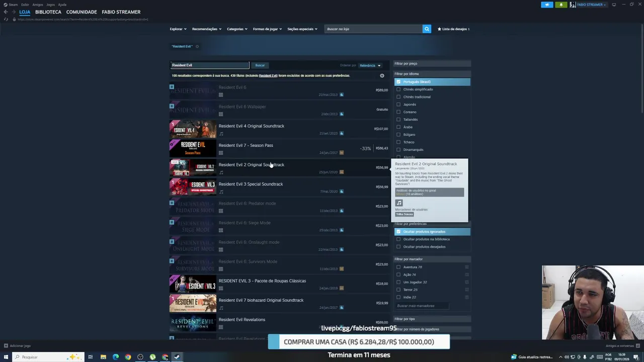644x362 pixels.
Task: Open Google Chrome from the taskbar
Action: point(128,357)
